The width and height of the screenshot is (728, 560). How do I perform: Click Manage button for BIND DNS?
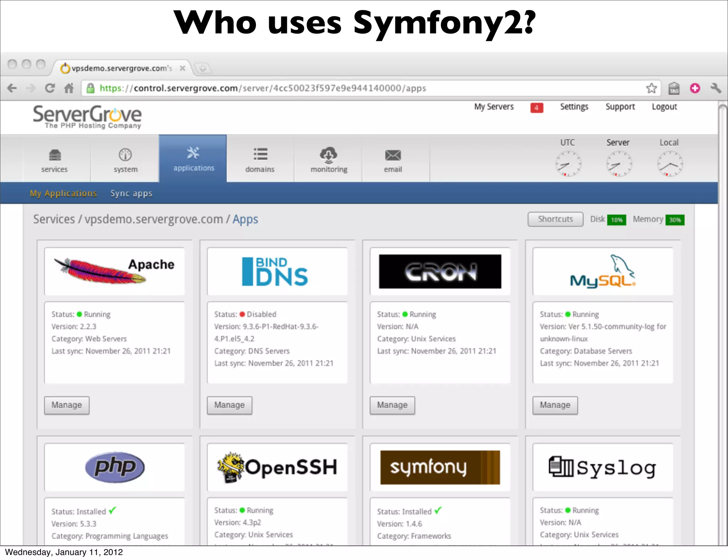pos(230,405)
